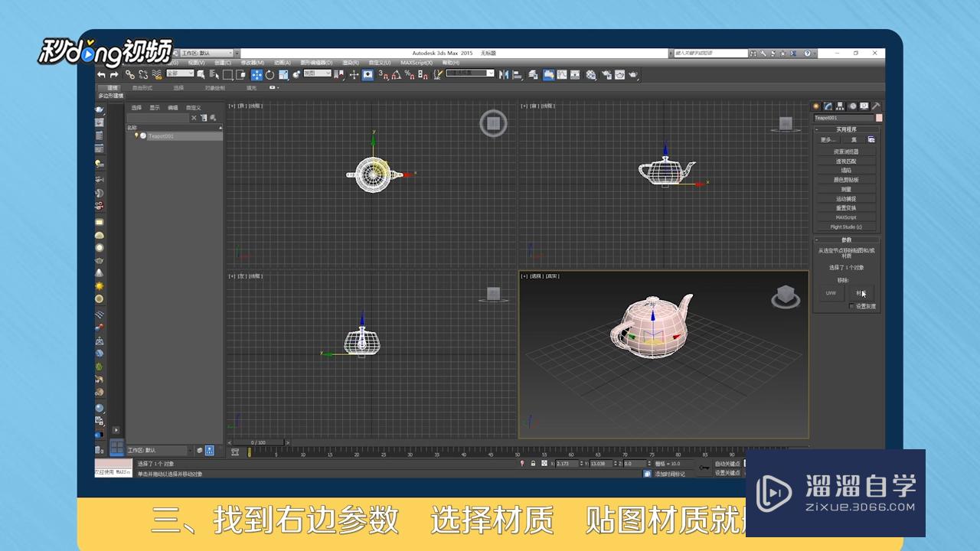The image size is (980, 551).
Task: Open the Material Editor icon
Action: [590, 74]
